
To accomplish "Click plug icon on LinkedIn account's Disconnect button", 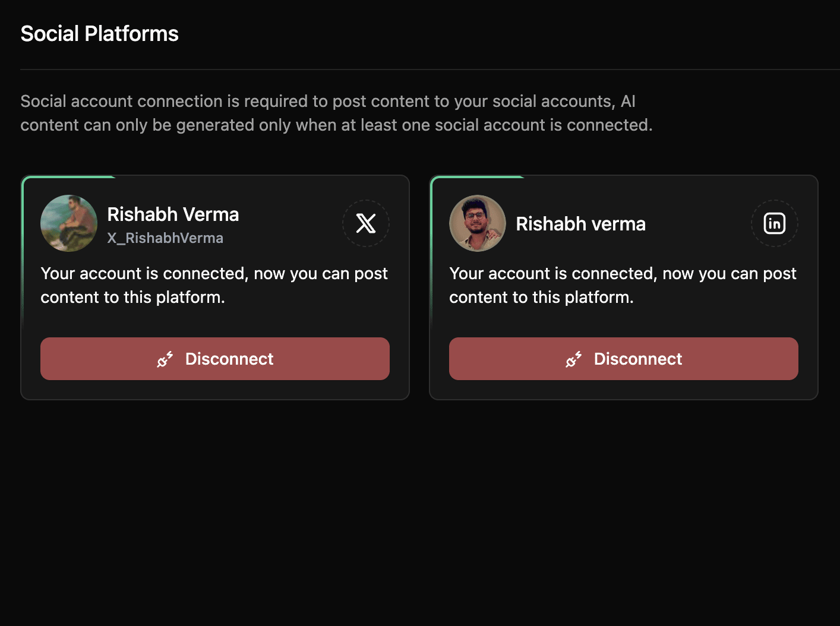I will (574, 359).
